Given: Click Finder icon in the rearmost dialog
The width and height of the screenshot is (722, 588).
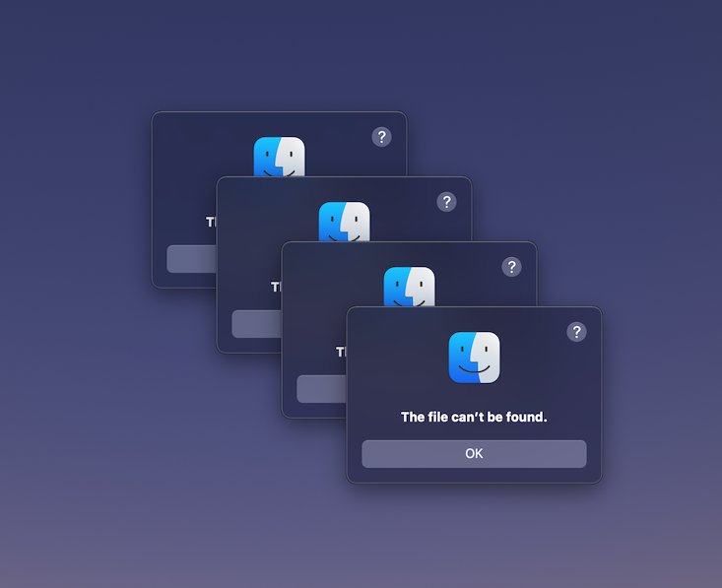Looking at the screenshot, I should 279,156.
